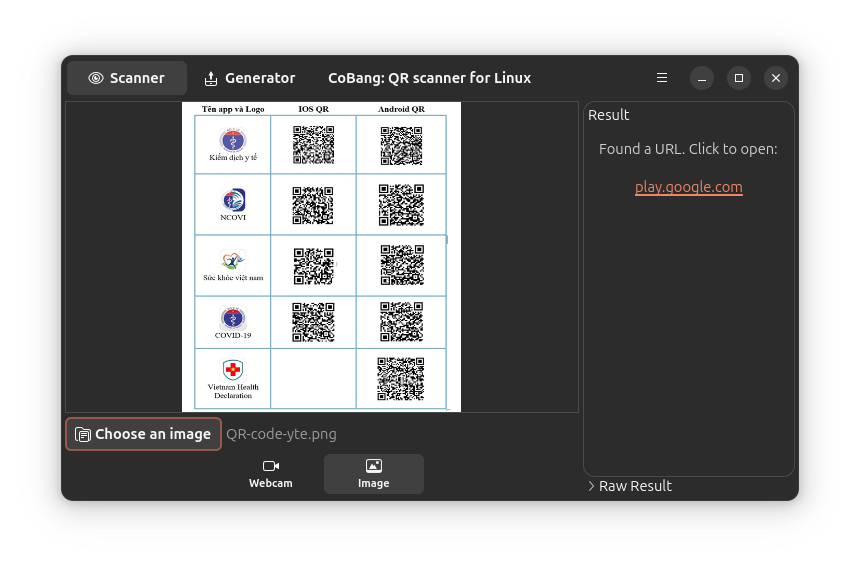Click the 'Tên app và Logo' column header
The image size is (860, 568).
pyautogui.click(x=233, y=109)
